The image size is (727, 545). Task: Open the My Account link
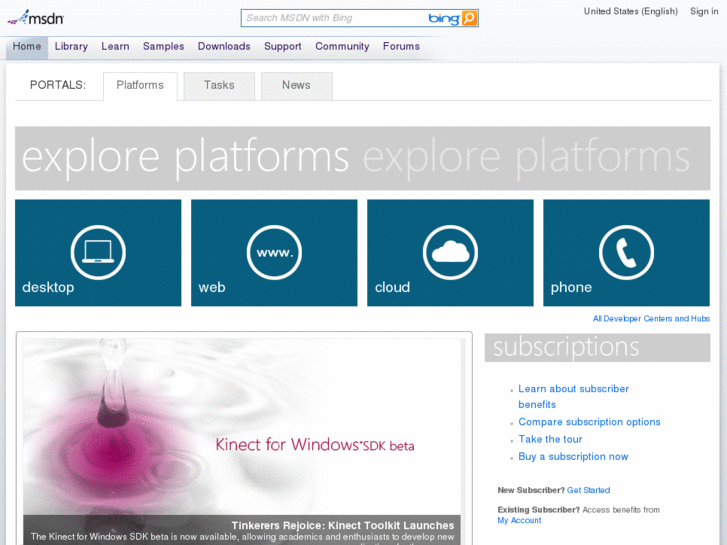click(x=519, y=520)
